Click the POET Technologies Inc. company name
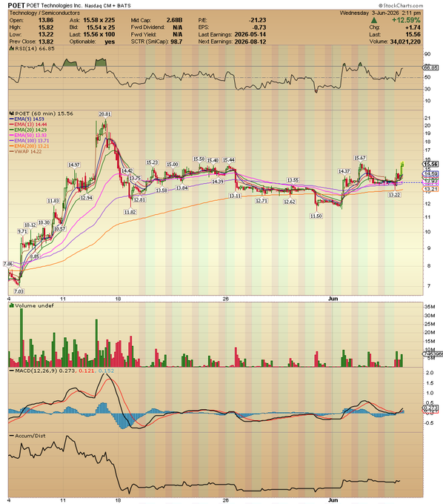The height and width of the screenshot is (504, 443). pyautogui.click(x=54, y=6)
